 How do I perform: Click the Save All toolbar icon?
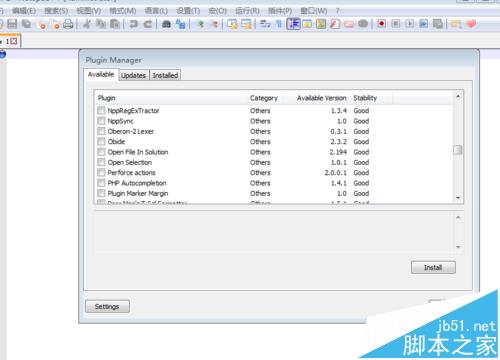[x=26, y=24]
